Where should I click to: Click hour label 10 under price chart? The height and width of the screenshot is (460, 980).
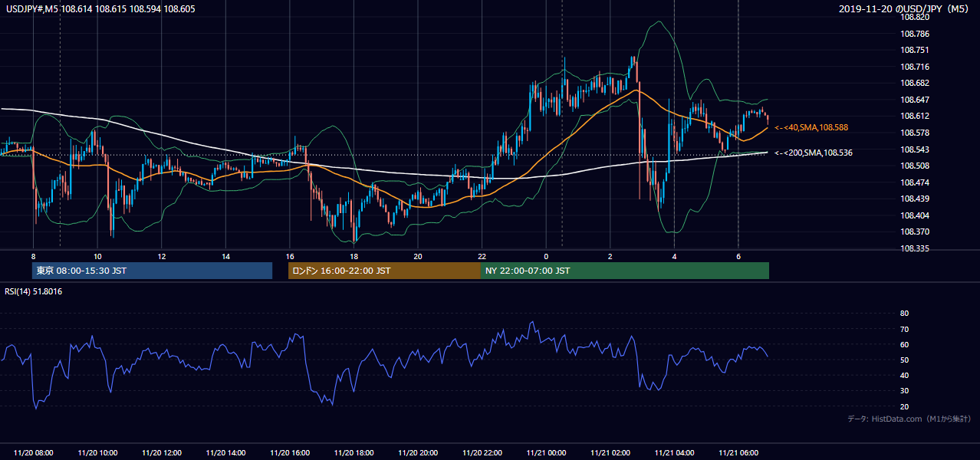(97, 256)
